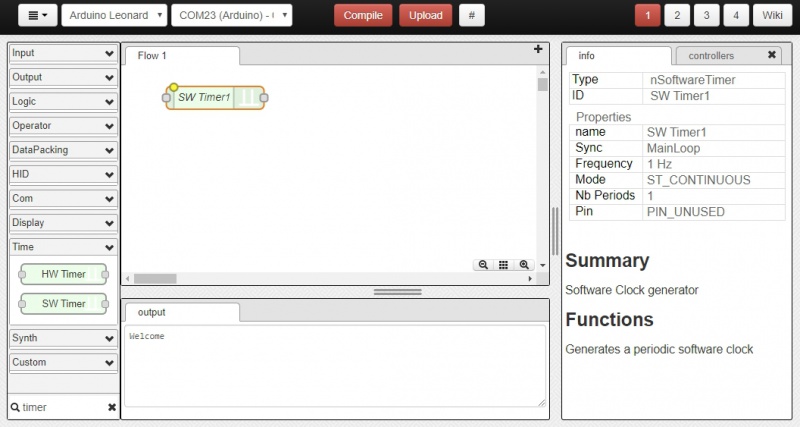800x427 pixels.
Task: Switch to workspace 3 button
Action: 707,15
